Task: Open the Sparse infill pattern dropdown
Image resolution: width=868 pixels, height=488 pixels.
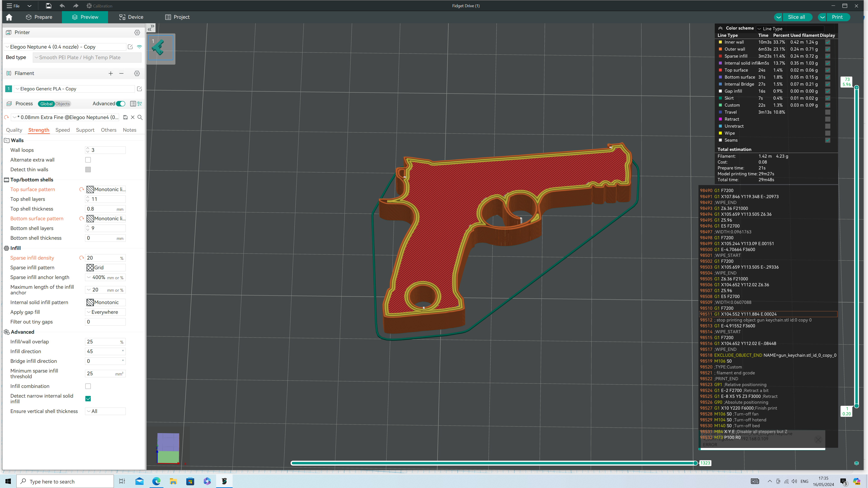Action: click(106, 267)
